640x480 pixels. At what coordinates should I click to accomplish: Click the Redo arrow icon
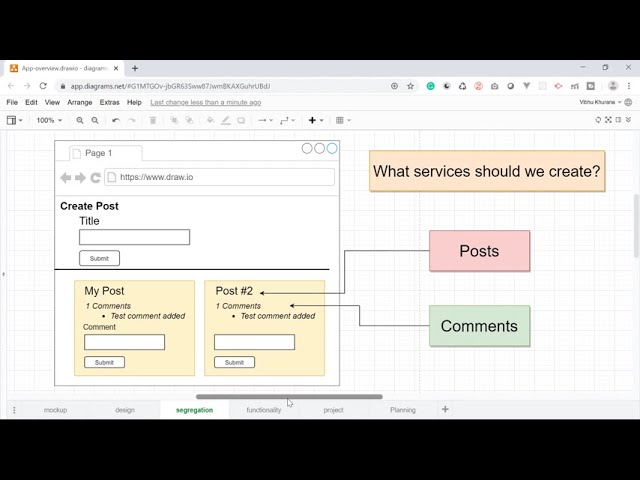tap(131, 120)
